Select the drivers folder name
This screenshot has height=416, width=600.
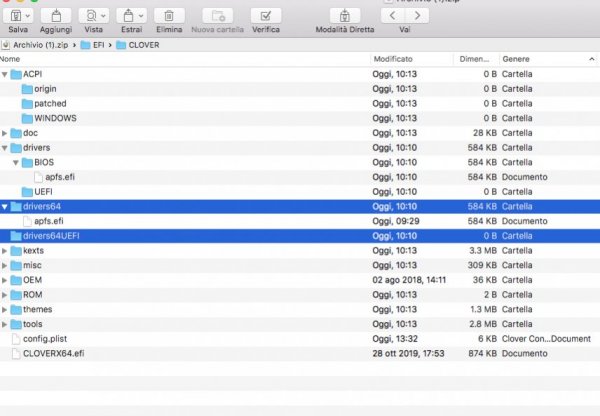coord(36,148)
